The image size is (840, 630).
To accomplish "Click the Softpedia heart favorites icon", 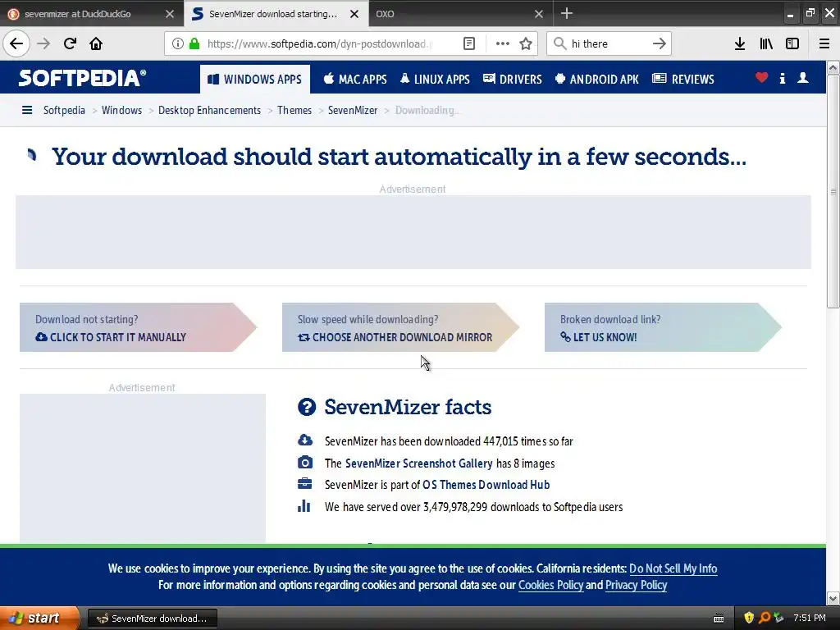I will tap(762, 78).
